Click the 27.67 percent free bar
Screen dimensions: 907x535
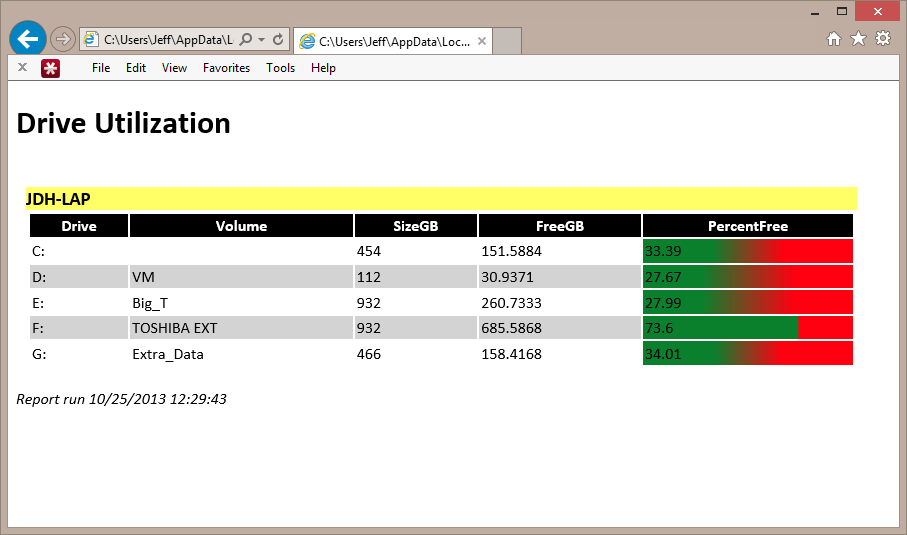748,277
